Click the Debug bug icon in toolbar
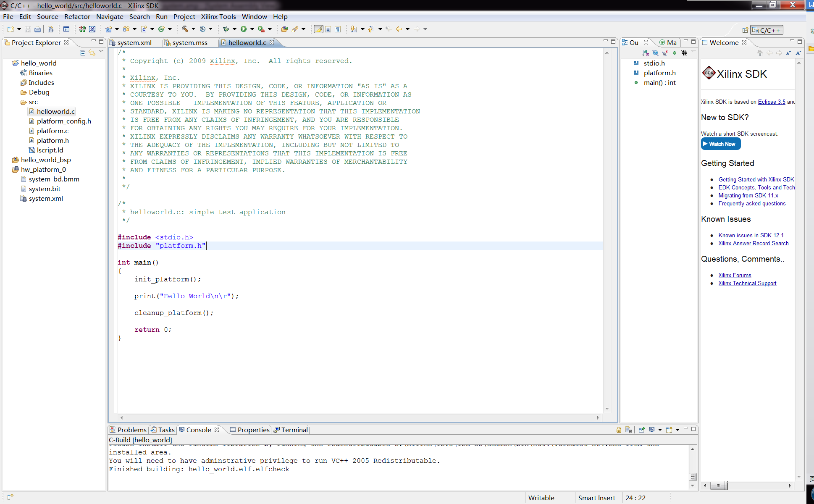The width and height of the screenshot is (814, 504). pos(226,29)
